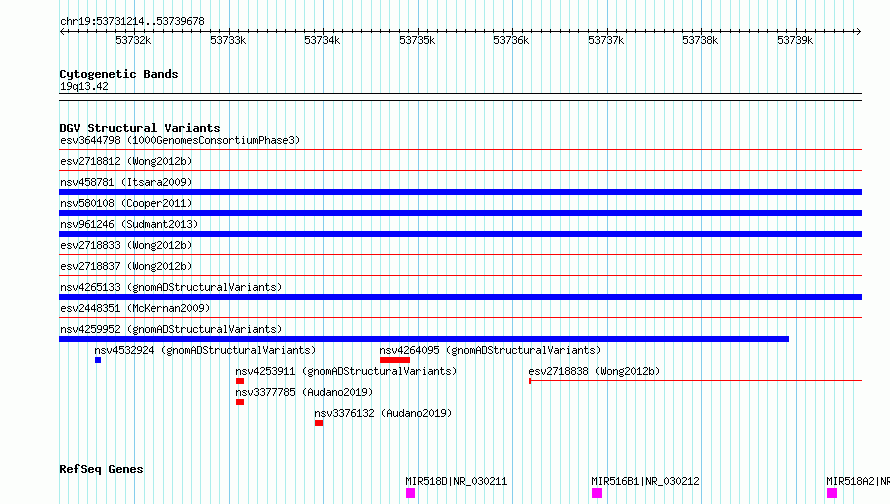
Task: Open the nsv4265133 (gnomADStructuralVariants) label
Action: [171, 287]
